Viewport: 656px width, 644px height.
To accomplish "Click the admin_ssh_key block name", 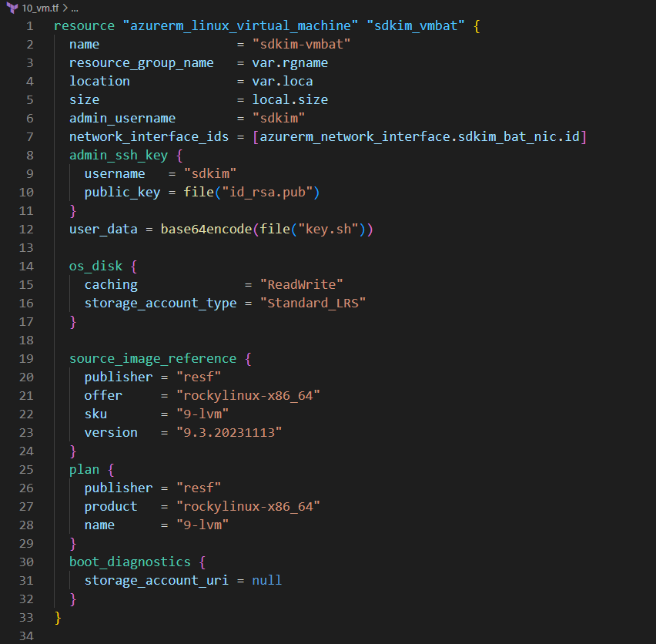I will pyautogui.click(x=119, y=156).
